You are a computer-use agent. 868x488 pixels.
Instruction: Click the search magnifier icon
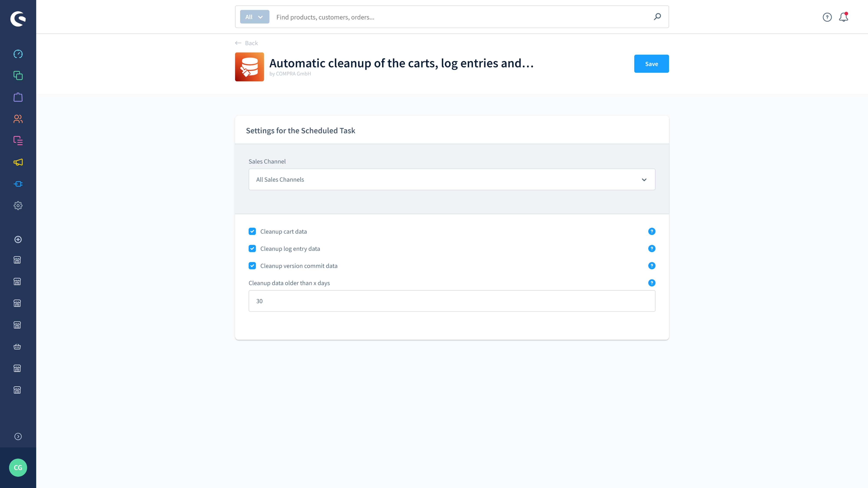click(657, 17)
